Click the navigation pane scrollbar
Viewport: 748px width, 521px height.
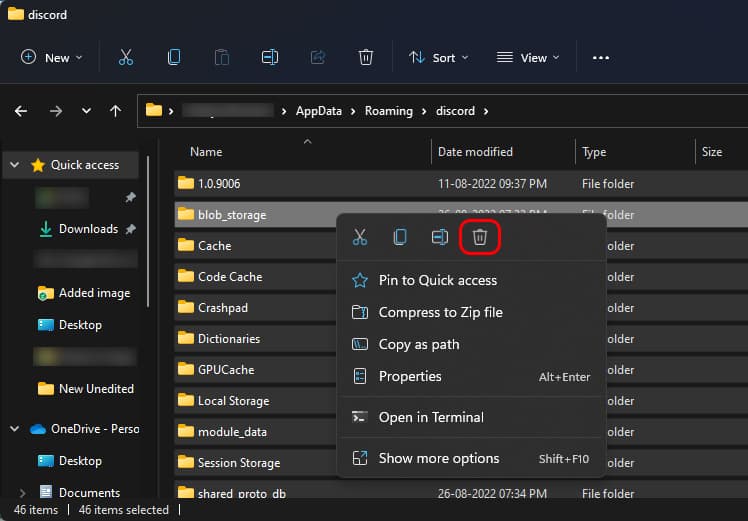[x=148, y=231]
